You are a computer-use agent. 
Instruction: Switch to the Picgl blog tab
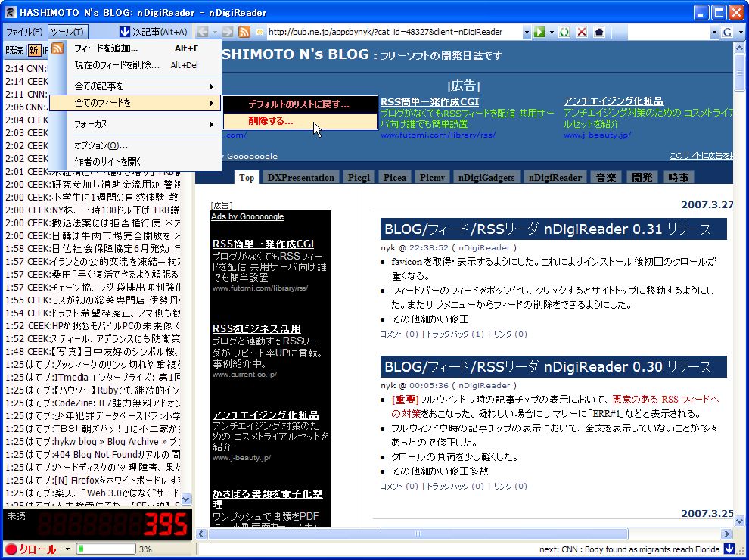359,177
